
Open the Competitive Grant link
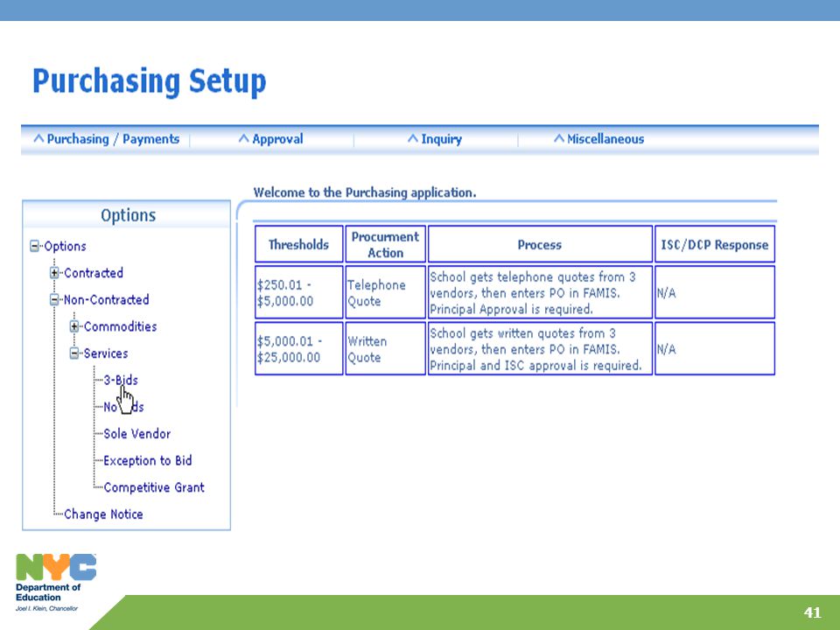[154, 487]
